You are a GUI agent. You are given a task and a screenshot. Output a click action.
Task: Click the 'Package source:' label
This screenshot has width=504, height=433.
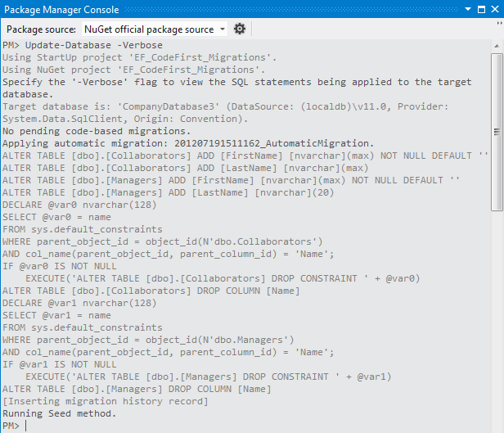41,29
